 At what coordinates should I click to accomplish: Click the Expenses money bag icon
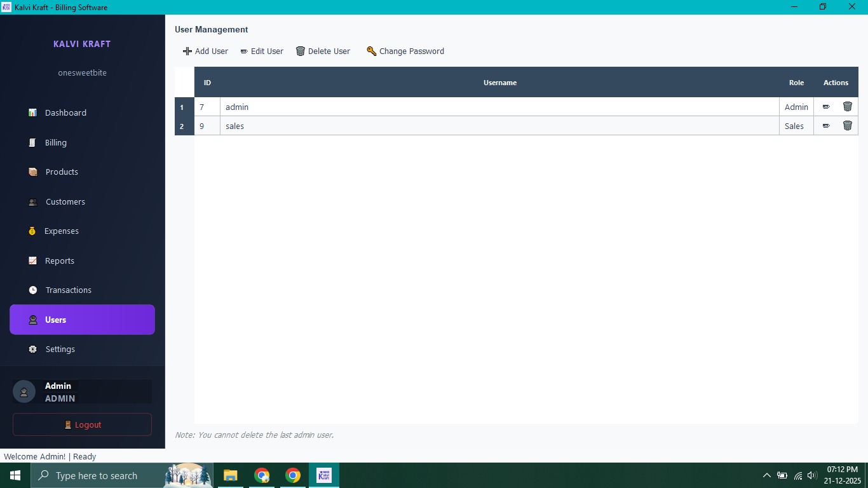[32, 231]
